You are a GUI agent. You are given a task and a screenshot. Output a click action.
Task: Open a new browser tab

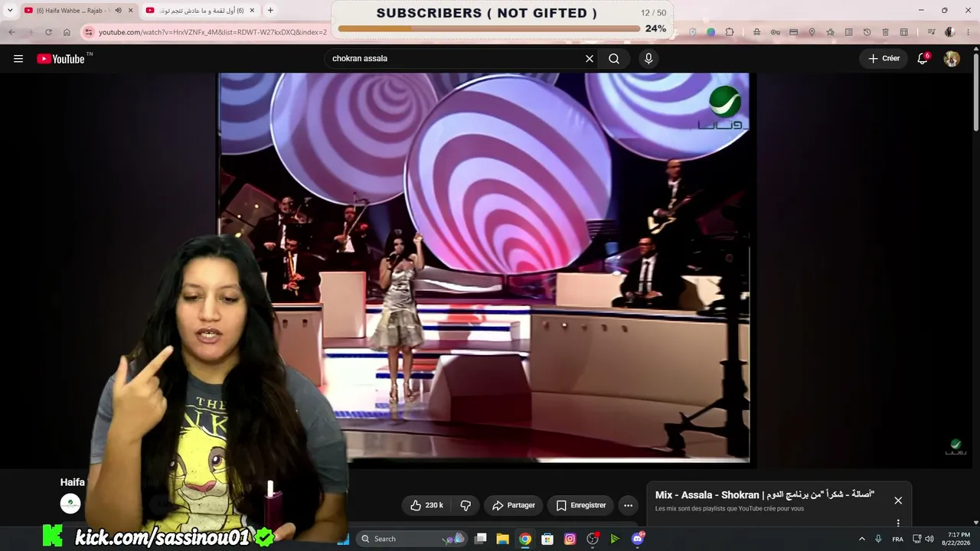270,11
